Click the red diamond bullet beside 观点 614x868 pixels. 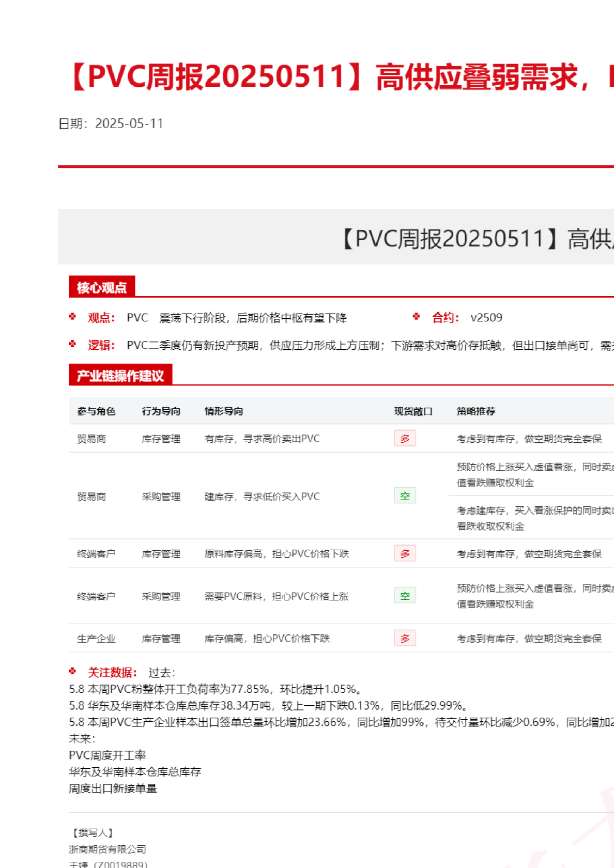72,317
